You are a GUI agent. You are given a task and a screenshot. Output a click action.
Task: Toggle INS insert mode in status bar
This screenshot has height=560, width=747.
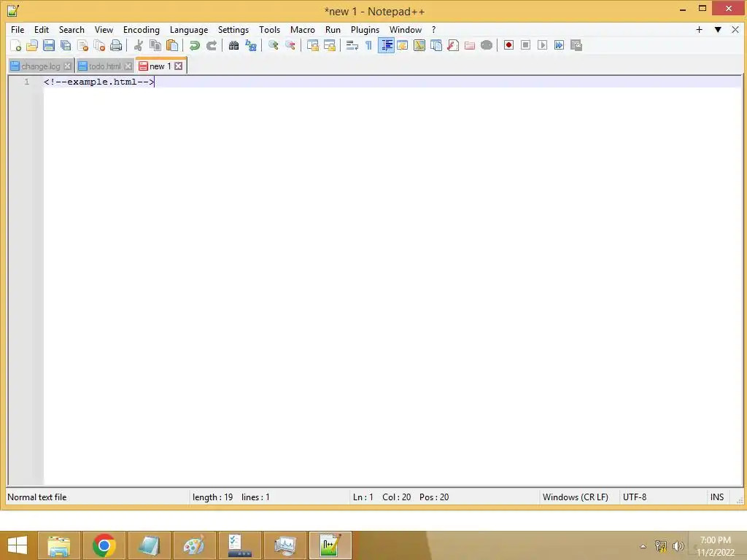(x=717, y=497)
